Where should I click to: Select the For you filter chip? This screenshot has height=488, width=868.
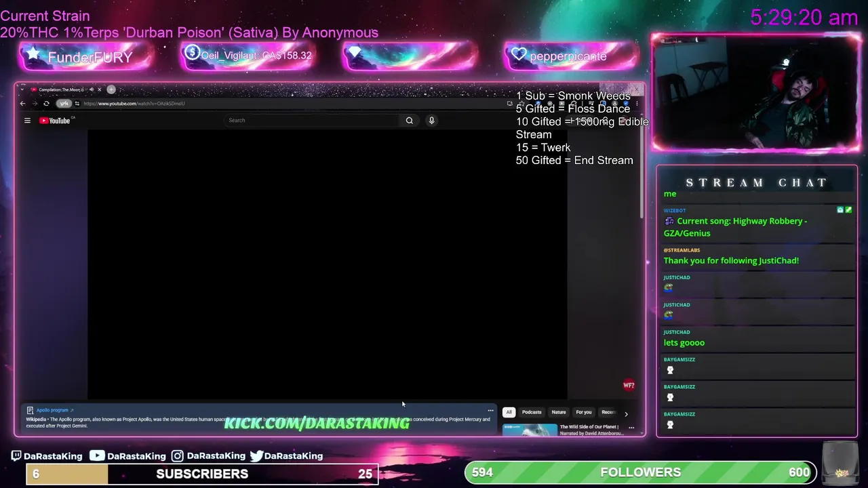pos(584,412)
